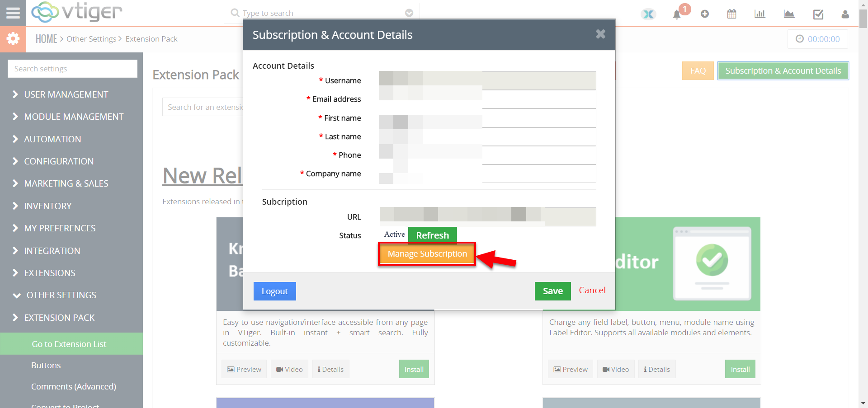Screen dimensions: 868x408
Task: Click the subscription URL field
Action: [487, 217]
